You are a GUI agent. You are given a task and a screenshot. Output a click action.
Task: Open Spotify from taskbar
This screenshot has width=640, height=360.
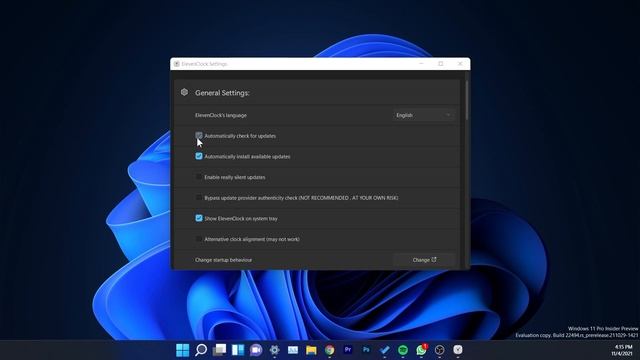click(x=403, y=350)
